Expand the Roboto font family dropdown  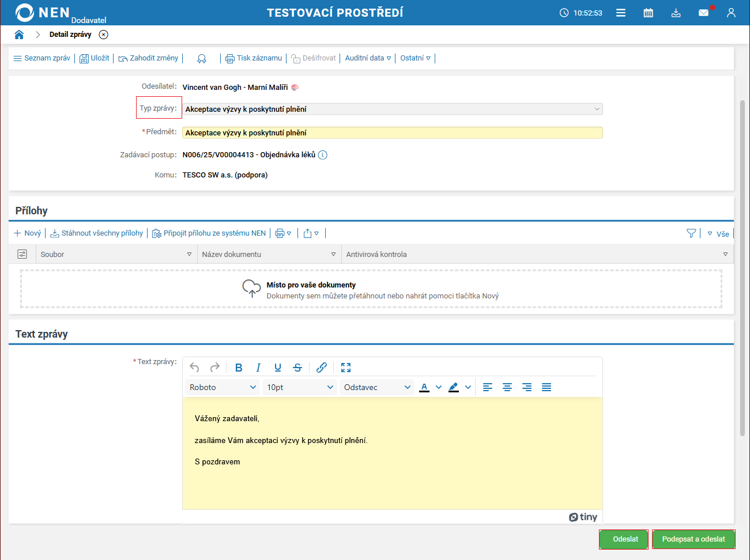click(x=223, y=387)
